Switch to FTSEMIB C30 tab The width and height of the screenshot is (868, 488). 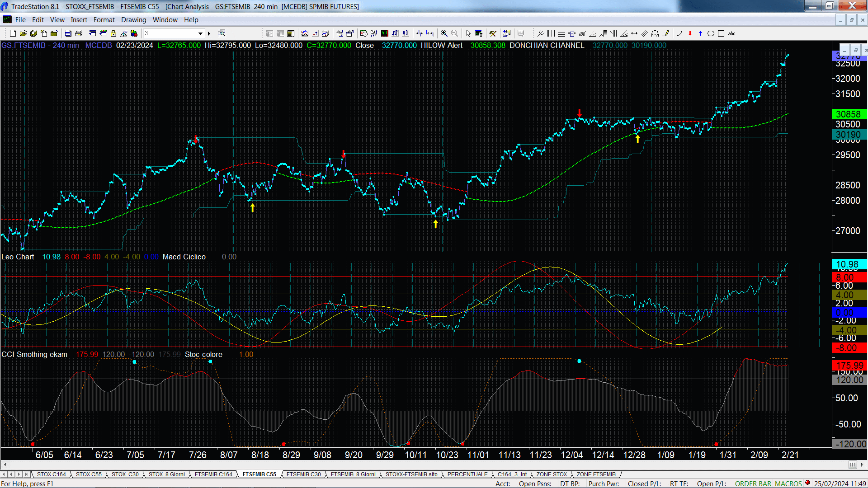(303, 474)
